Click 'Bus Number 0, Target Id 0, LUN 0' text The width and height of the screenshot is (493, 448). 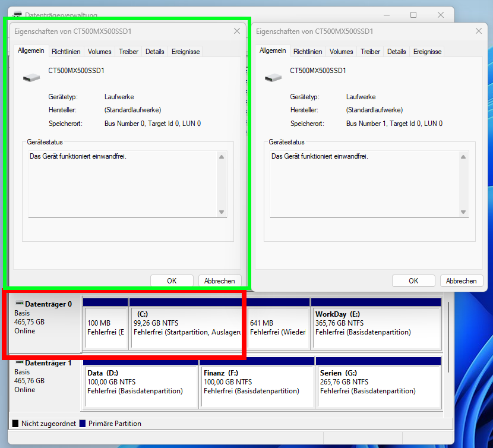153,124
